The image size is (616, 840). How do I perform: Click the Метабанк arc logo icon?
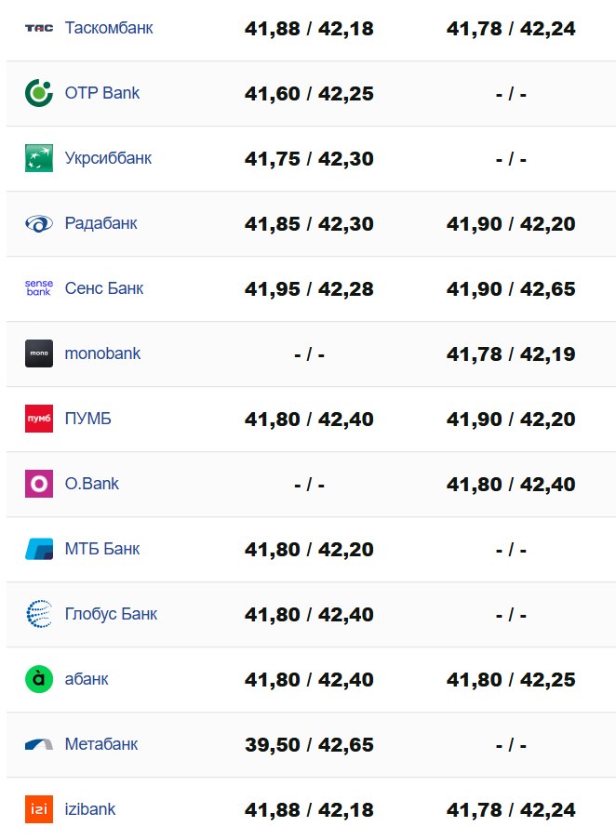tap(39, 744)
